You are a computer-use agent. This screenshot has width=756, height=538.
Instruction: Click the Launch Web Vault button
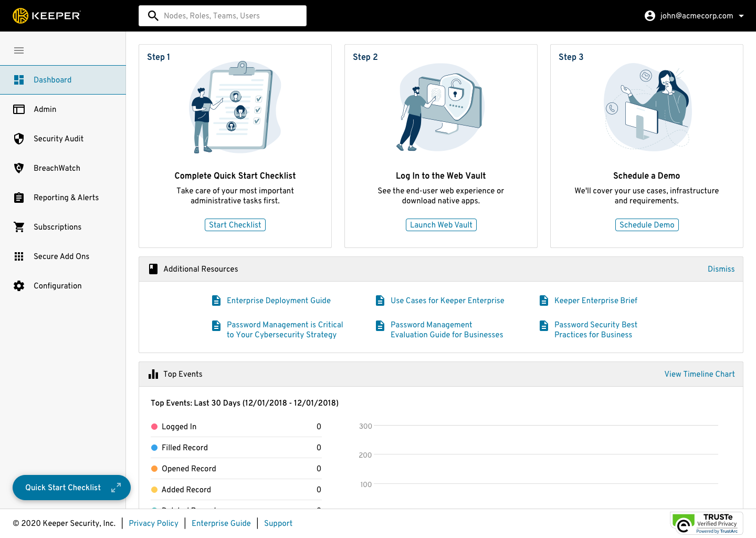click(x=441, y=225)
